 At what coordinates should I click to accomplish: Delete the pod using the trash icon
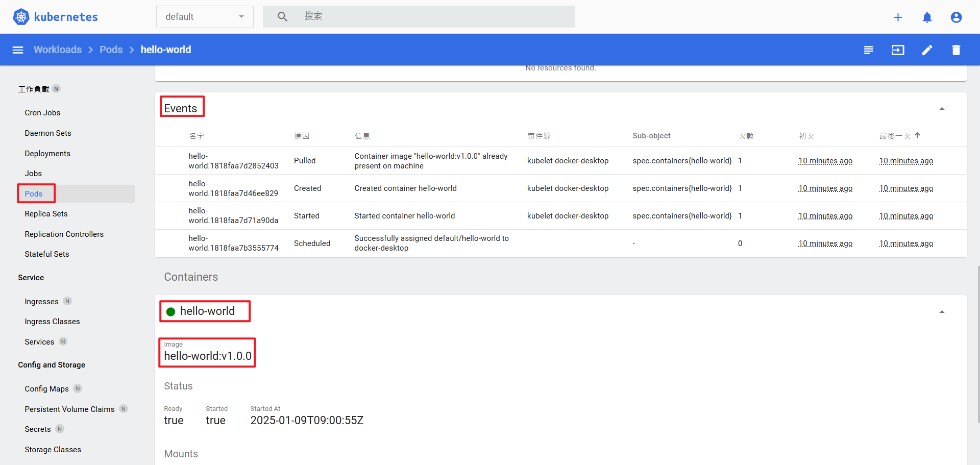coord(957,50)
